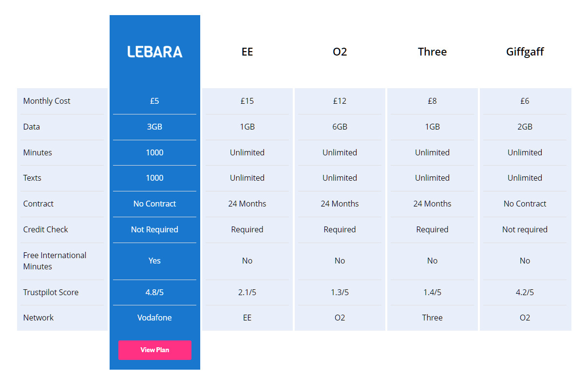Click Giffgaff's No Contract cell
This screenshot has height=376, width=588.
[525, 204]
